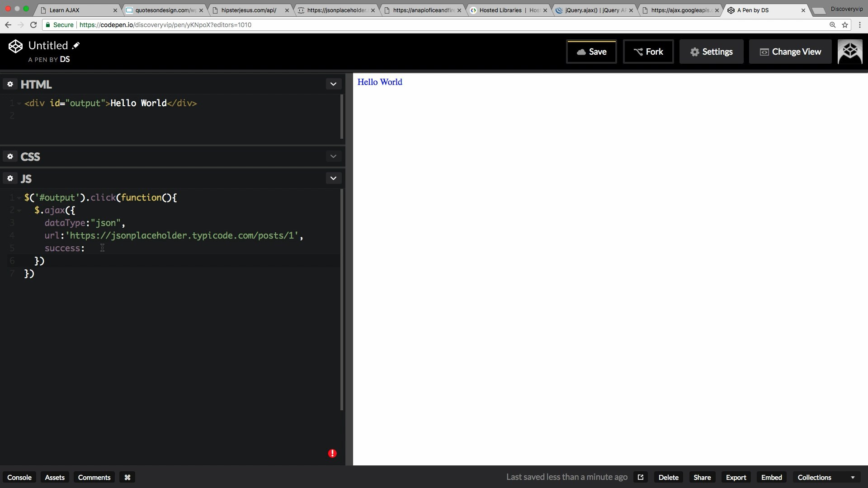Expand the JS editor dropdown chevron
Screen dimensions: 868x488
coord(333,178)
